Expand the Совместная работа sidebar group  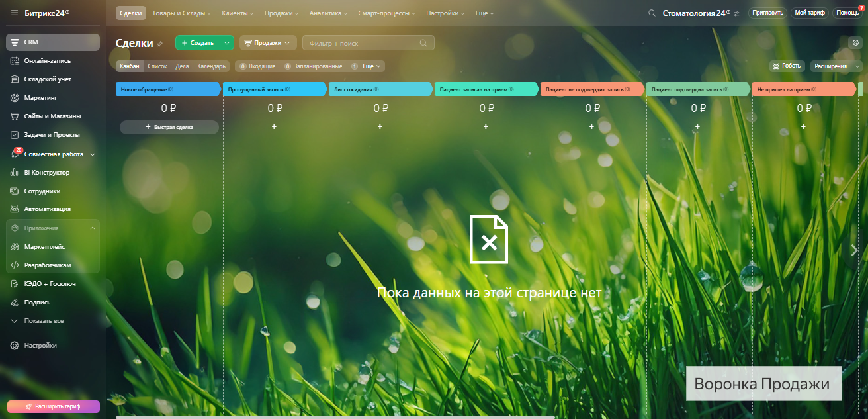93,154
